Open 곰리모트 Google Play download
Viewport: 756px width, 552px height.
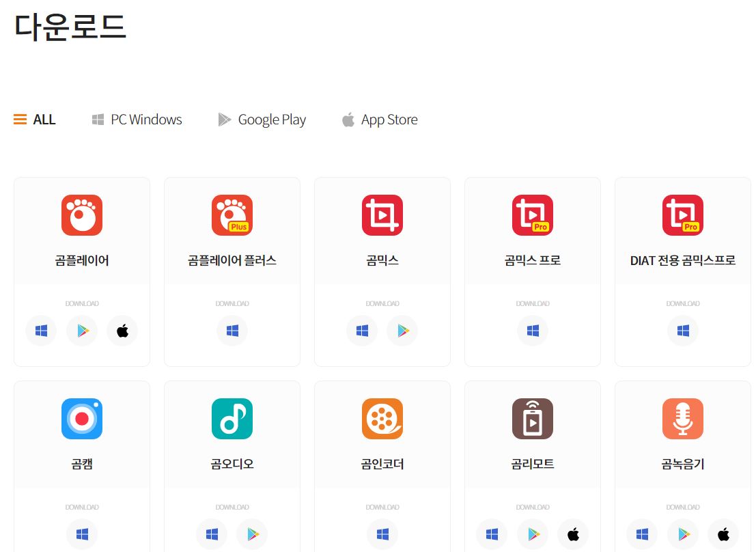[x=533, y=534]
